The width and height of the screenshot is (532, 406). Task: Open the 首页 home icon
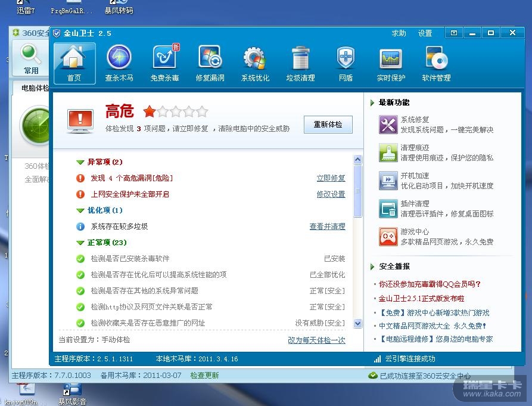pos(74,63)
